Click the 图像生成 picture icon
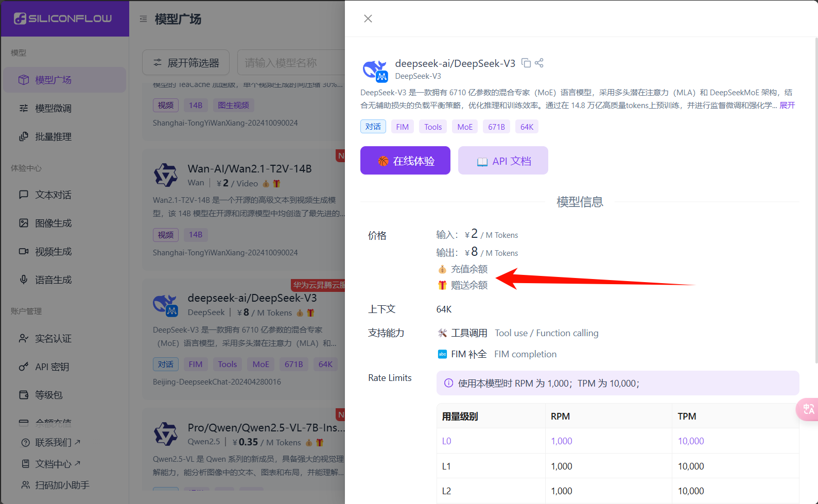The image size is (818, 504). [24, 223]
